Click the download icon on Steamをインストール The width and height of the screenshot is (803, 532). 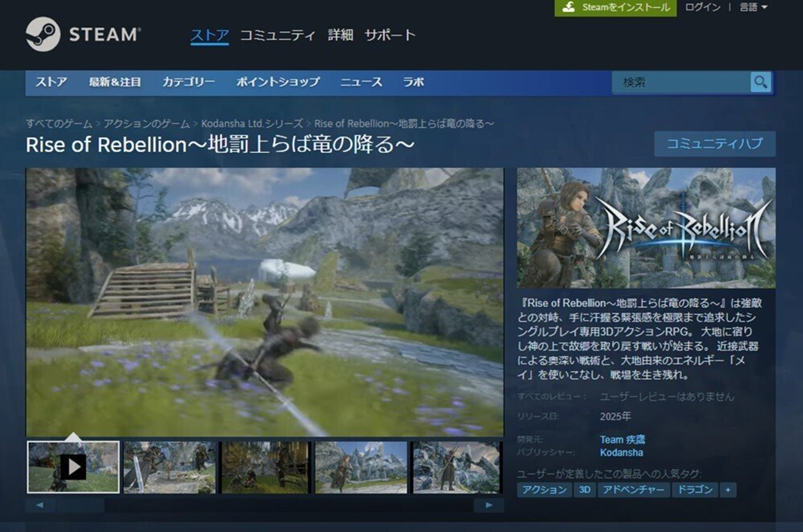(x=568, y=7)
